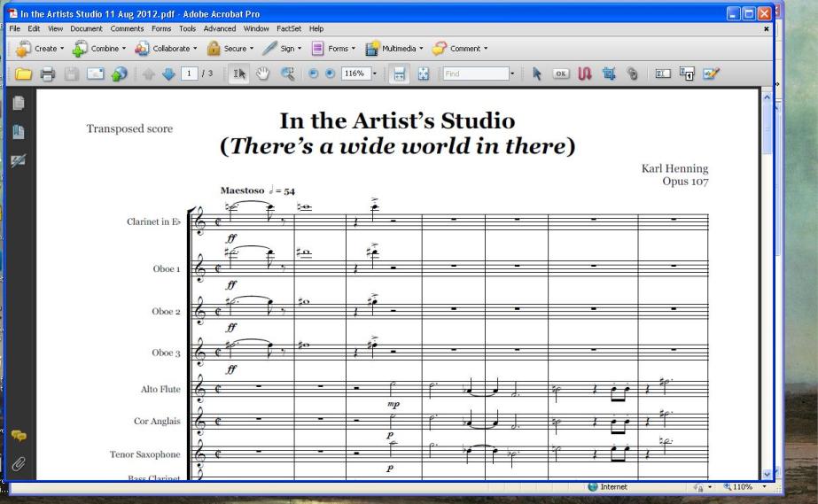Click the Transposed score text
The width and height of the screenshot is (818, 504).
pos(129,128)
